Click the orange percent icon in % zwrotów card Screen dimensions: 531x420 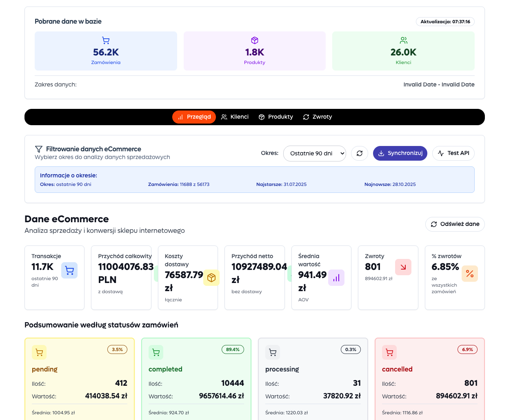[470, 274]
